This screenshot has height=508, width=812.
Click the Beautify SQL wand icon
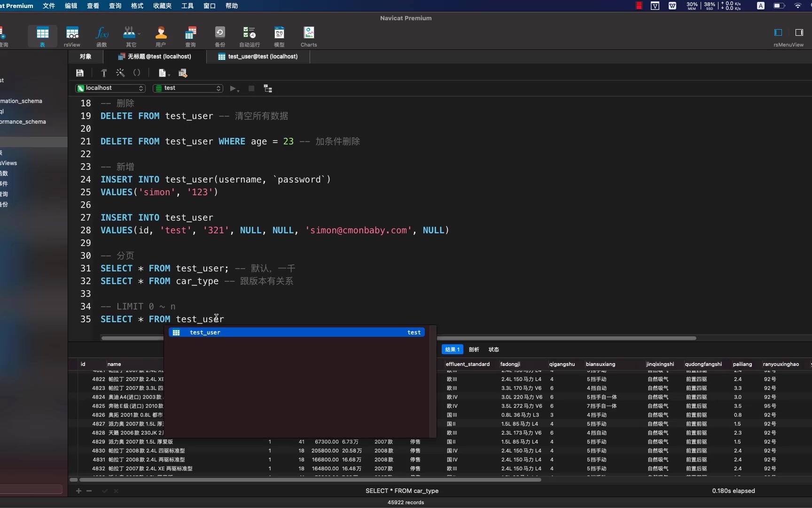pos(120,73)
